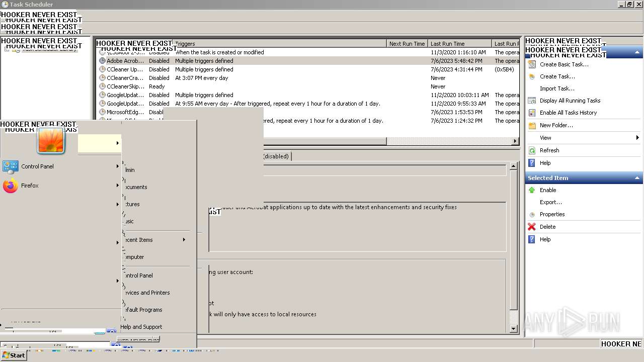Click the green Enable arrow icon

point(532,190)
